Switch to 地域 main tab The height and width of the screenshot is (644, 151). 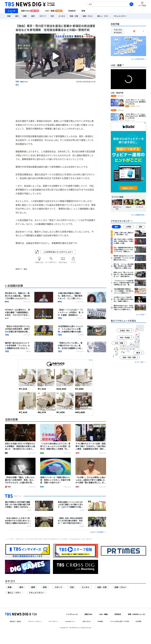pyautogui.click(x=83, y=11)
